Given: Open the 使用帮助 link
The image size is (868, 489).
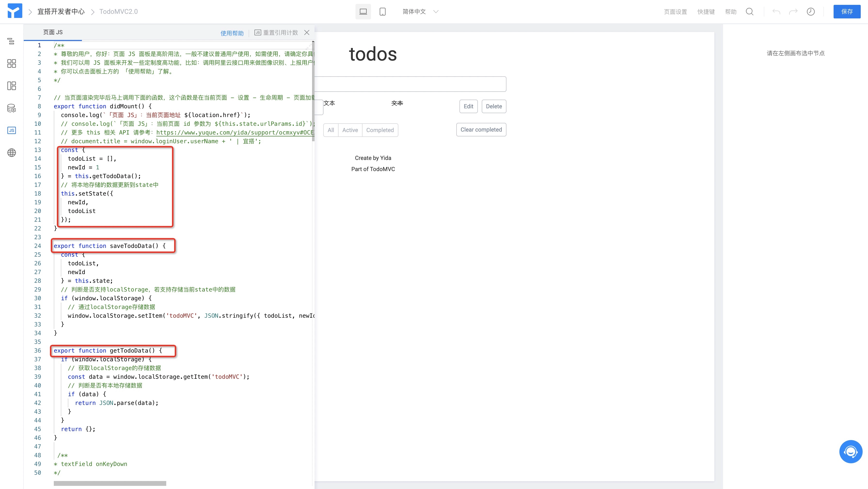Looking at the screenshot, I should click(232, 33).
